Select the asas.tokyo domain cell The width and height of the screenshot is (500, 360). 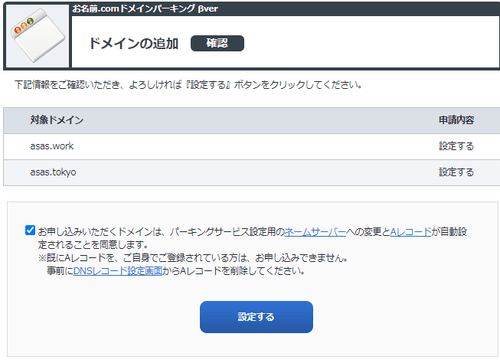pos(53,172)
